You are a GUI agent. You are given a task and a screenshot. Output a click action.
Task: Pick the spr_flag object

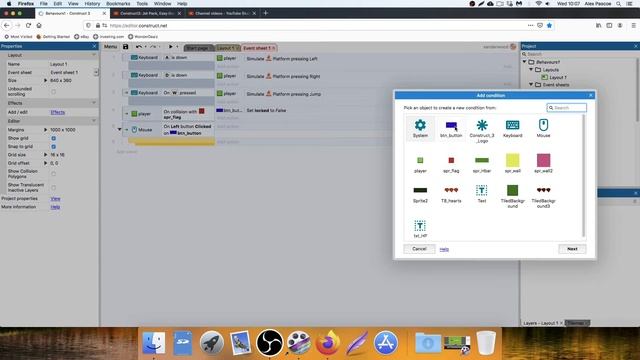451,164
